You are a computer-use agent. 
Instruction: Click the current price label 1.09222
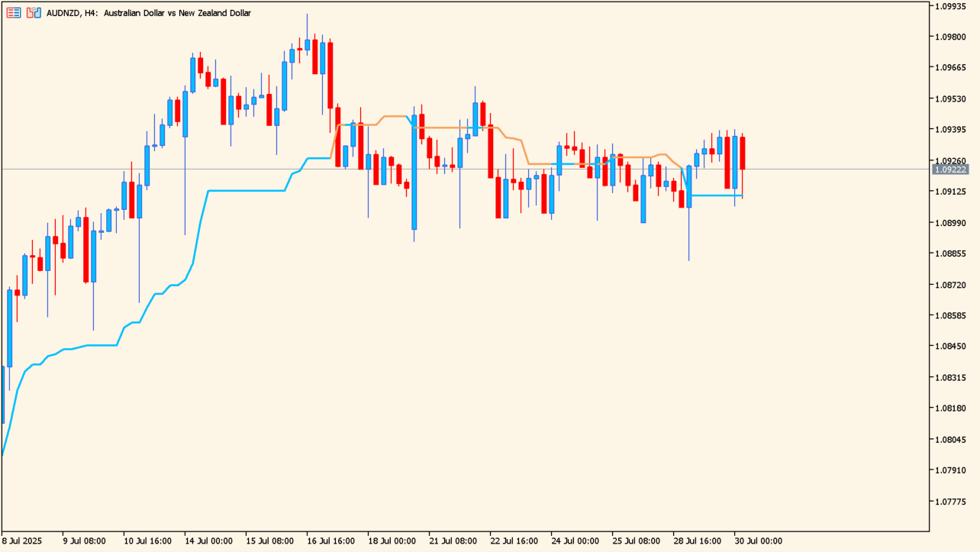click(x=950, y=169)
